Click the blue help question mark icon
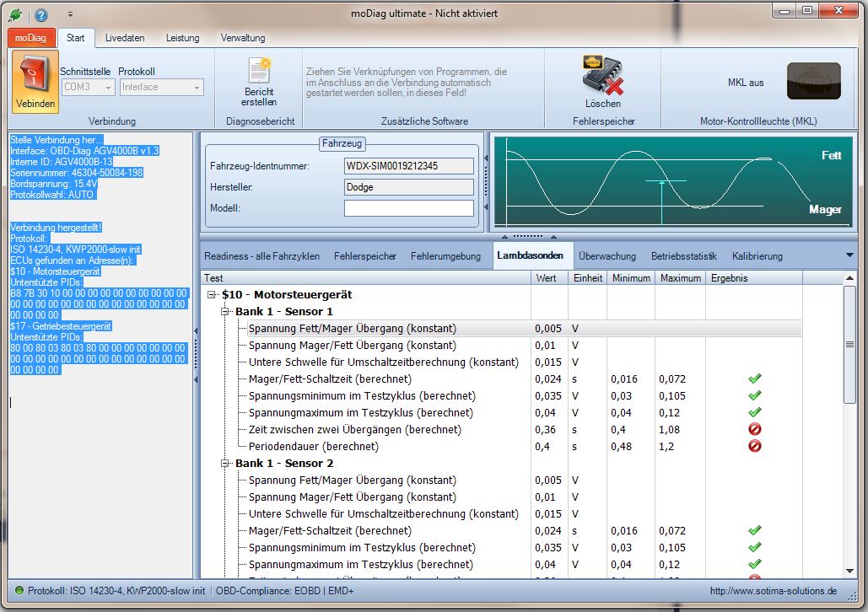The image size is (868, 612). point(41,15)
